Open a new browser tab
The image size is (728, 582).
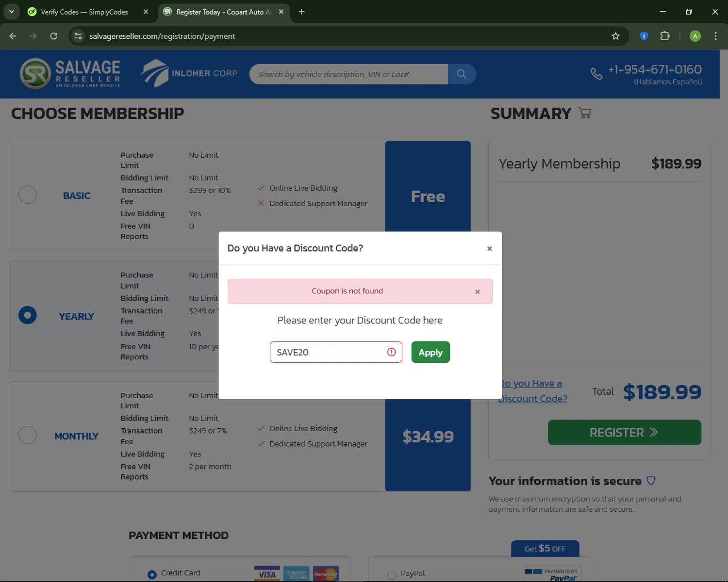(301, 12)
